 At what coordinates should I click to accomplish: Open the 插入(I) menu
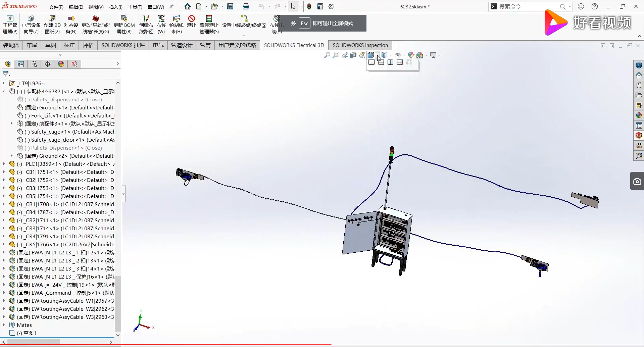pos(116,7)
